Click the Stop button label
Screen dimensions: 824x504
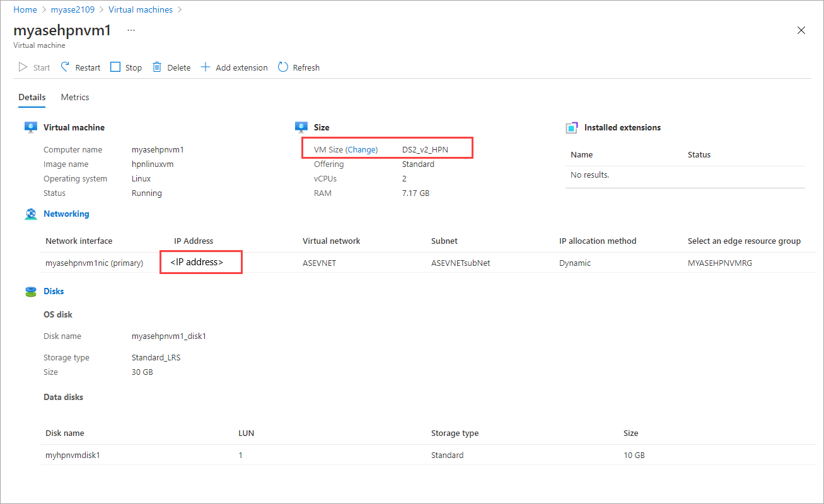pos(134,67)
